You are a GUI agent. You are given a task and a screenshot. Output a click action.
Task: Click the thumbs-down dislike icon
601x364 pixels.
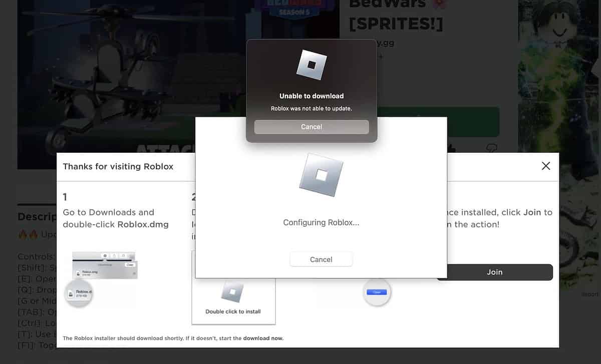(x=492, y=148)
